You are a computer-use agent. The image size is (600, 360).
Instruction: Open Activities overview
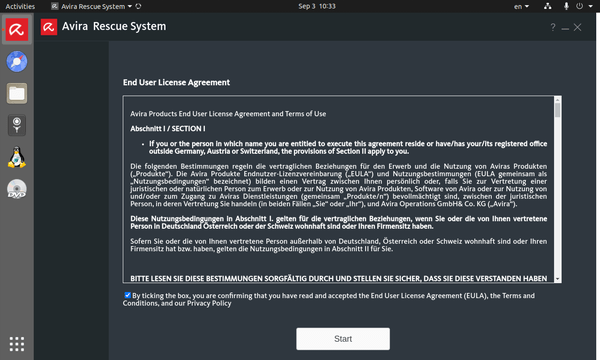click(x=20, y=7)
